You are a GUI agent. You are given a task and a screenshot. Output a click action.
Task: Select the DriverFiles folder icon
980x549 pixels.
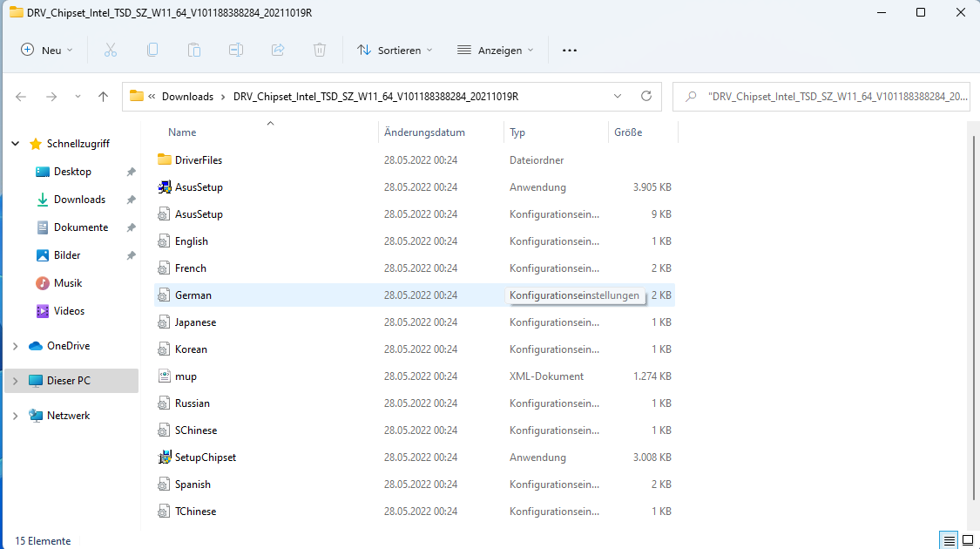point(165,160)
